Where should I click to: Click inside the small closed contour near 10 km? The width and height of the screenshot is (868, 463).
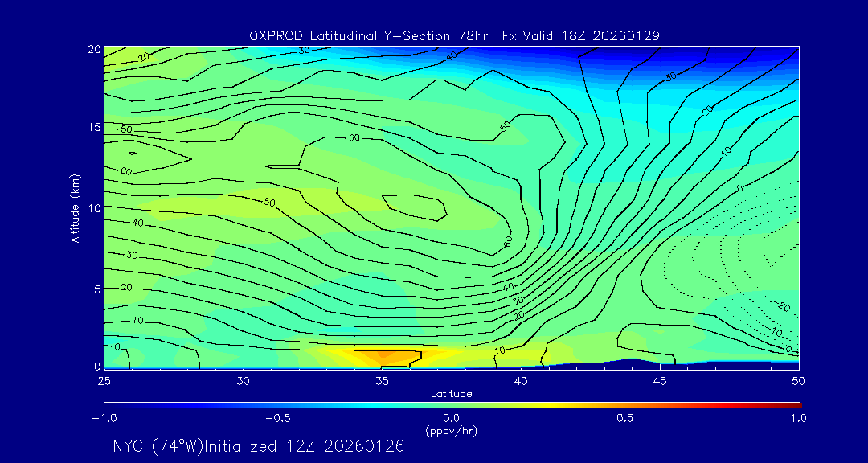[414, 207]
